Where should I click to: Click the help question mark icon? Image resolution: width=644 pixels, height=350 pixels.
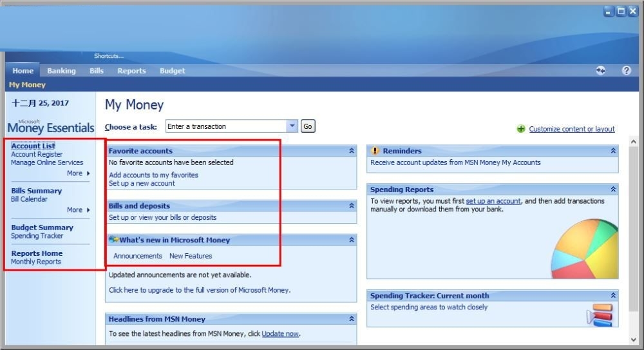coord(626,70)
